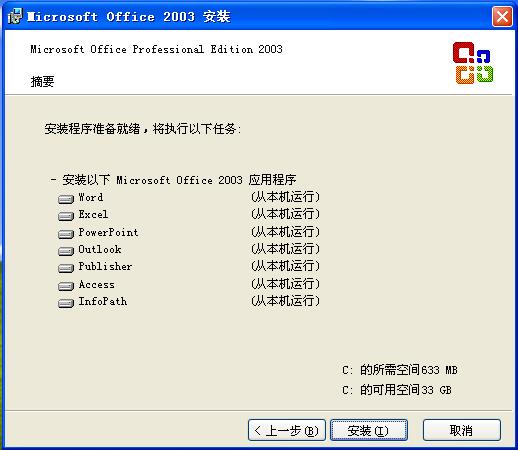This screenshot has height=450, width=518.
Task: Click the drive icon beside Word
Action: click(x=66, y=199)
